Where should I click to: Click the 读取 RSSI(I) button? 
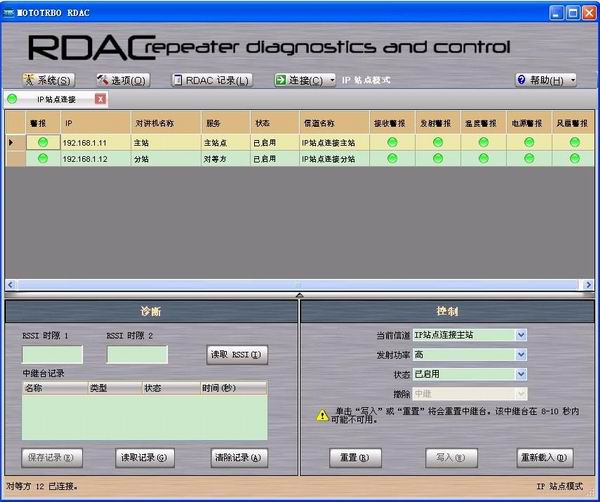pyautogui.click(x=237, y=354)
